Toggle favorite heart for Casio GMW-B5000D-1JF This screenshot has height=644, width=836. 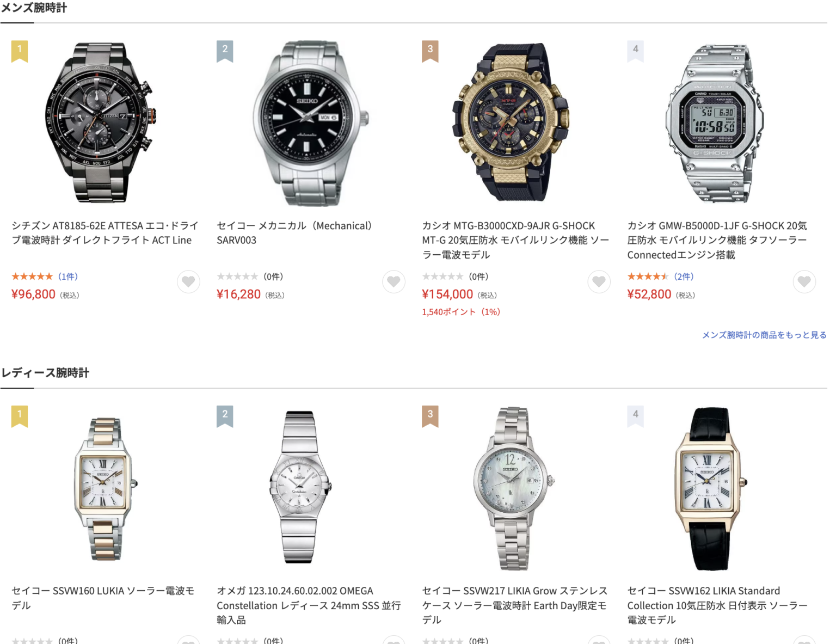pos(804,281)
